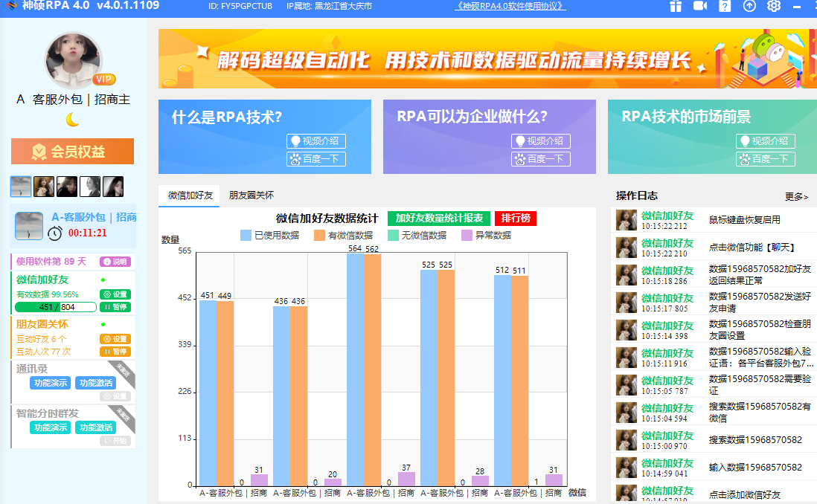Select the first account avatar thumbnail (sky)
The image size is (817, 504).
[x=21, y=187]
